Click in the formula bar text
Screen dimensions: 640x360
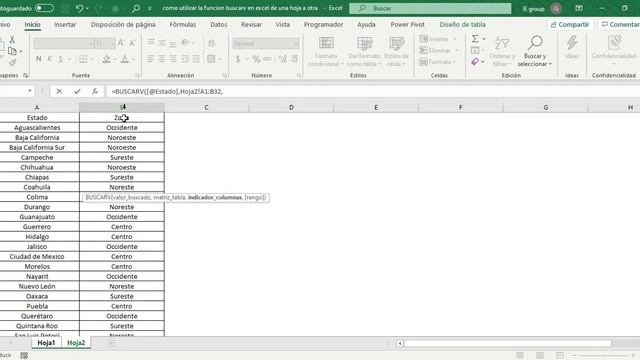(x=167, y=91)
